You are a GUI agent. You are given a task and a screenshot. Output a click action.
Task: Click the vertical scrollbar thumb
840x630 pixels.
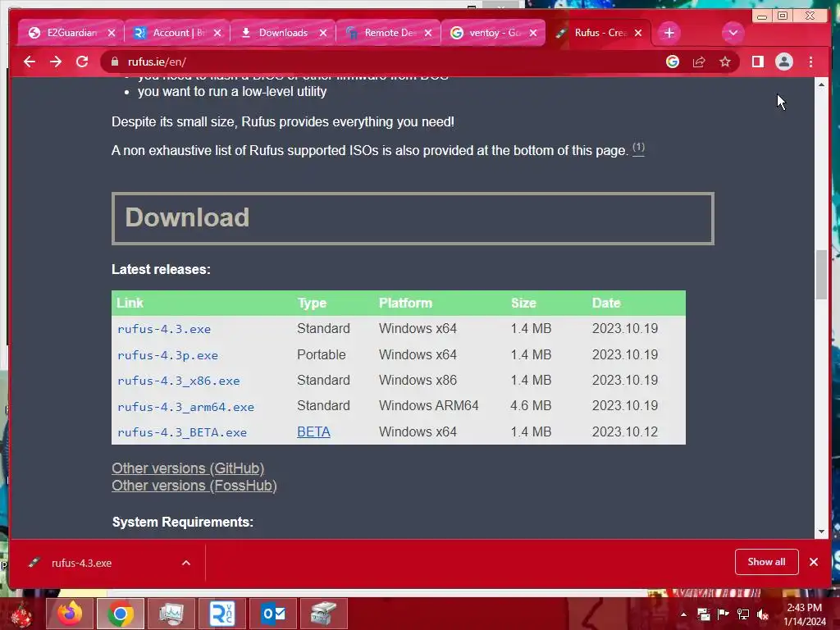click(821, 275)
